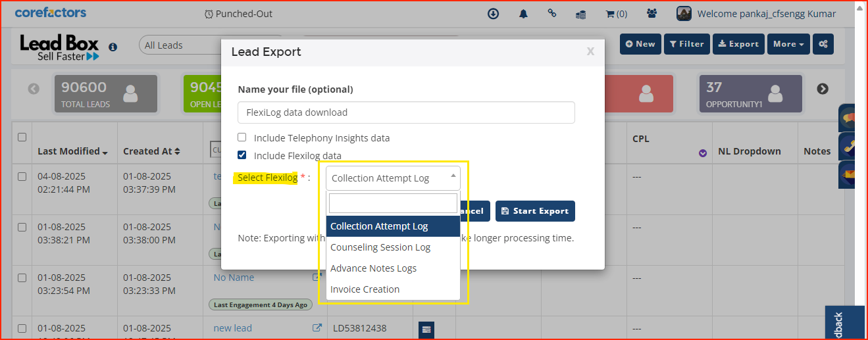Image resolution: width=868 pixels, height=340 pixels.
Task: Choose Advance Notes Logs option
Action: 393,268
